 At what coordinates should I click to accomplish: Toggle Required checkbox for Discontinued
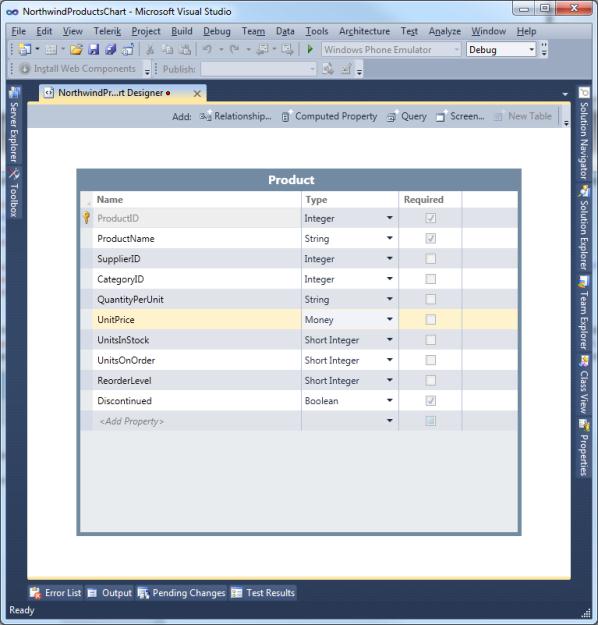[x=431, y=401]
